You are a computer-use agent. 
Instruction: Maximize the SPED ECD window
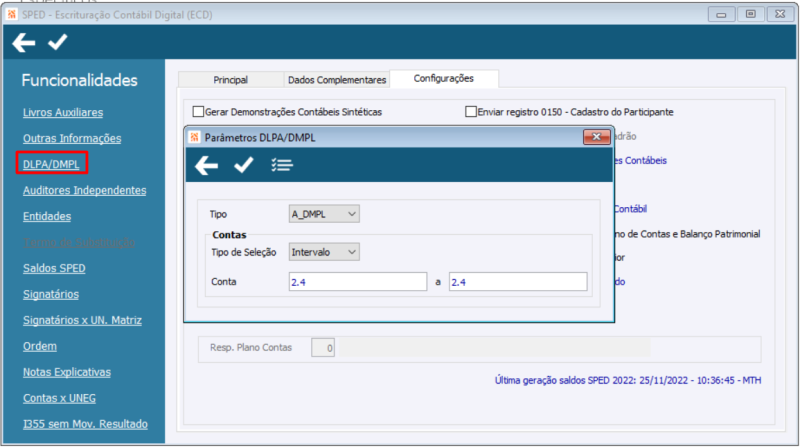751,14
